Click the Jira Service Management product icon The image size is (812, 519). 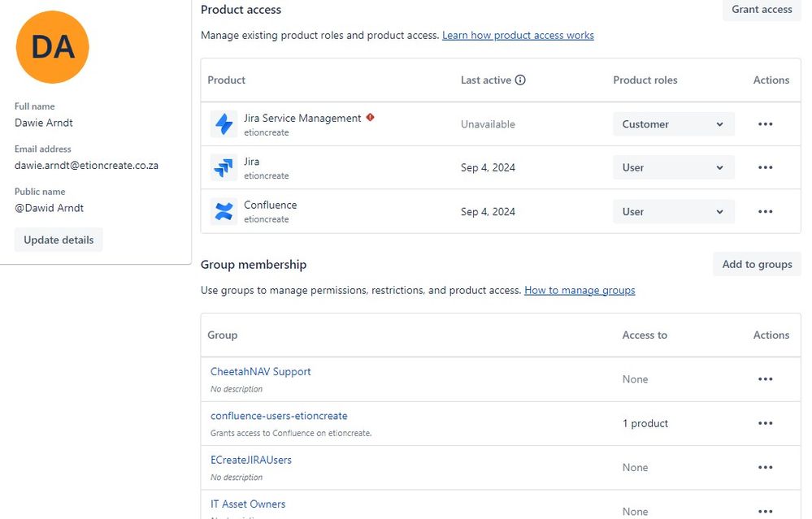click(224, 124)
